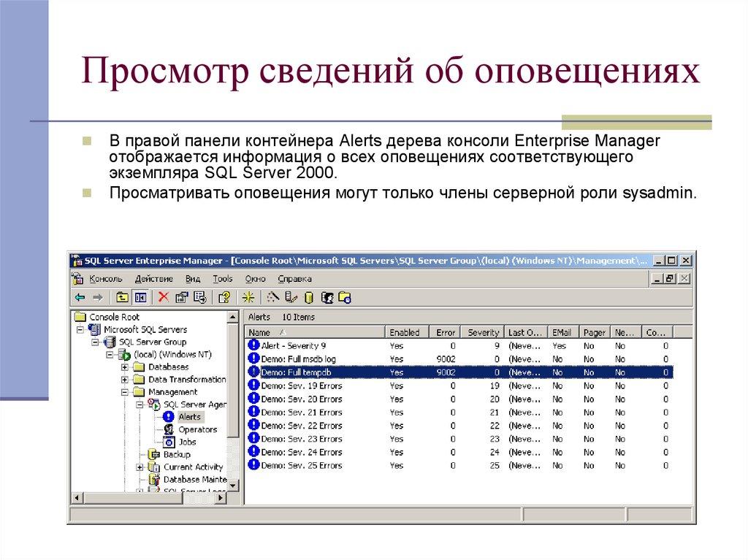Expand the Databases tree node

coord(125,367)
